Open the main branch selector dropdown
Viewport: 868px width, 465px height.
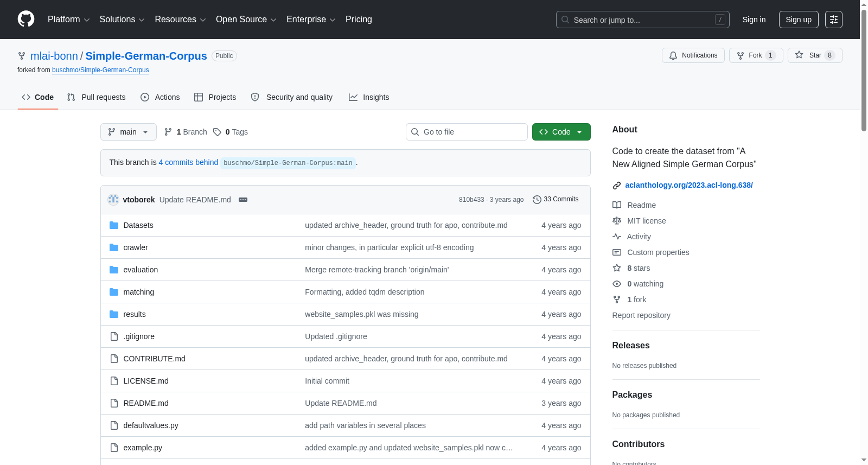pos(129,132)
